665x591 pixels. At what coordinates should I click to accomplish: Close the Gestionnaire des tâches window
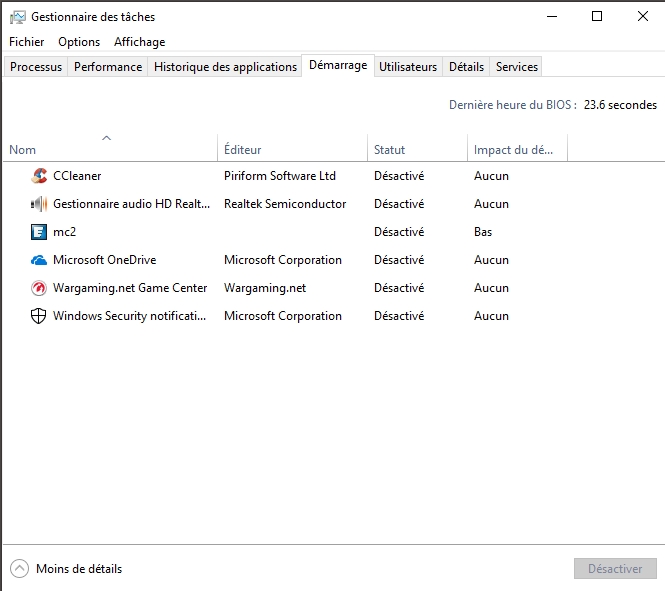643,17
